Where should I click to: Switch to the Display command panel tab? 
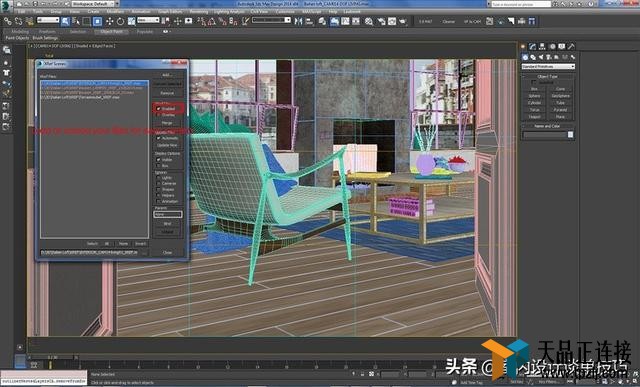point(562,47)
